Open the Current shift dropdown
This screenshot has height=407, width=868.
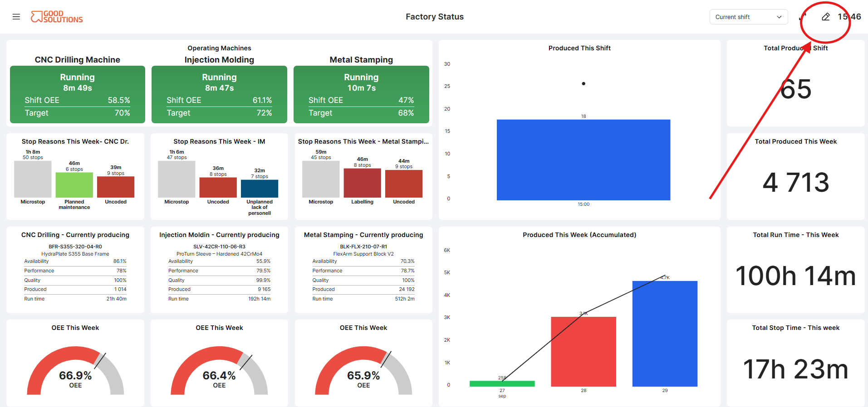coord(749,17)
